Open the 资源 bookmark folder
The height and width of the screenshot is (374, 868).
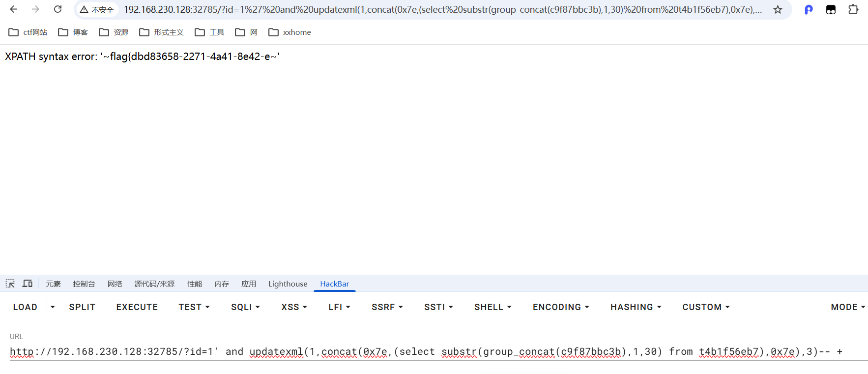[x=114, y=32]
